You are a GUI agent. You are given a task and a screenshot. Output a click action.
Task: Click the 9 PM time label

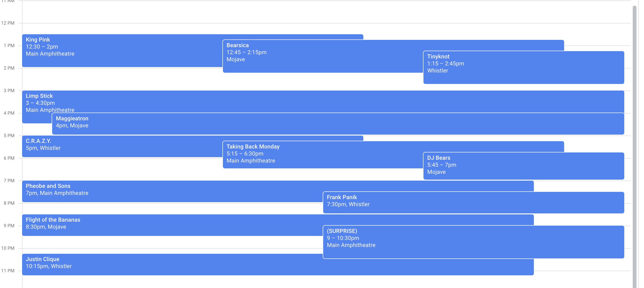click(x=9, y=225)
